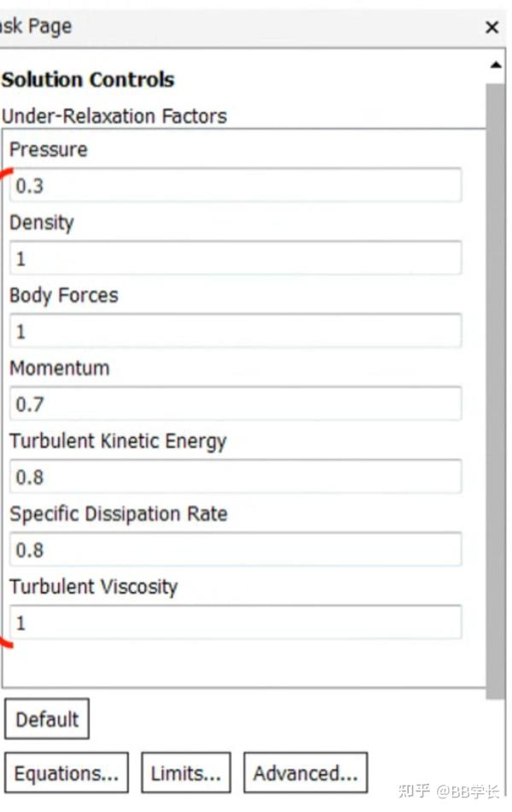Click the Density input box
Viewport: 512px width, 812px height.
[x=236, y=258]
